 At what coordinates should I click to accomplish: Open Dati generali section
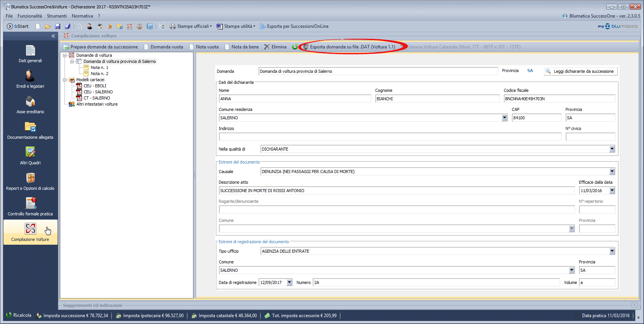tap(30, 54)
